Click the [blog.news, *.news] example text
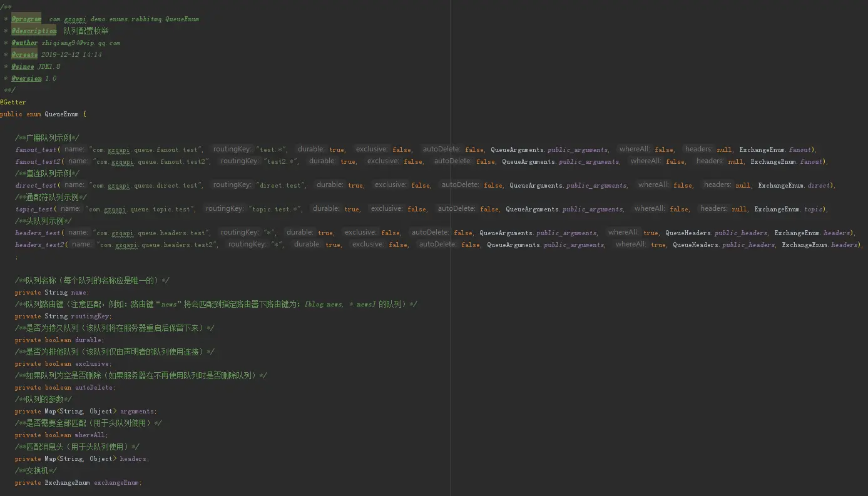Image resolution: width=868 pixels, height=496 pixels. pyautogui.click(x=340, y=304)
